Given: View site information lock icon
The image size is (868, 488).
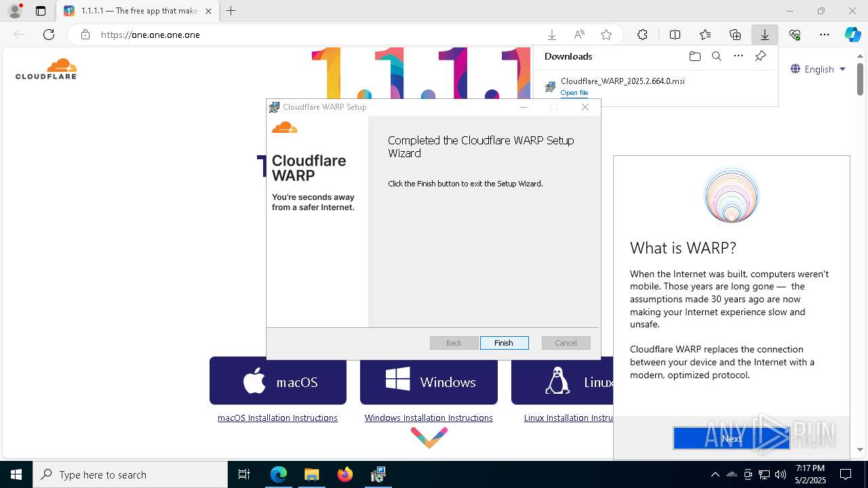Looking at the screenshot, I should tap(85, 35).
